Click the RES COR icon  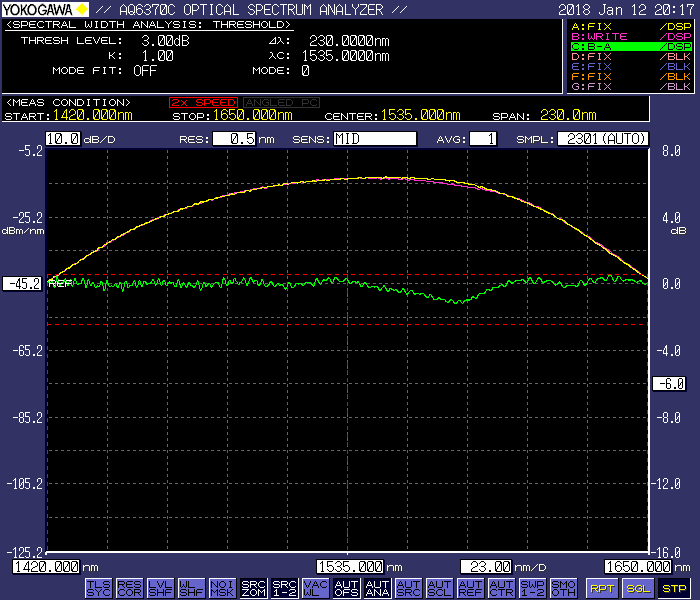pos(129,588)
